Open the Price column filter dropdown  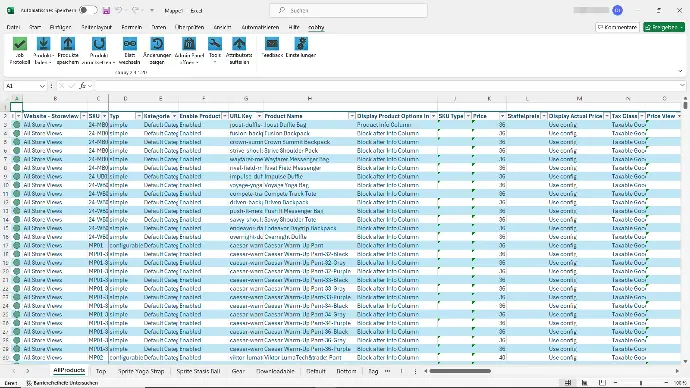pos(502,116)
